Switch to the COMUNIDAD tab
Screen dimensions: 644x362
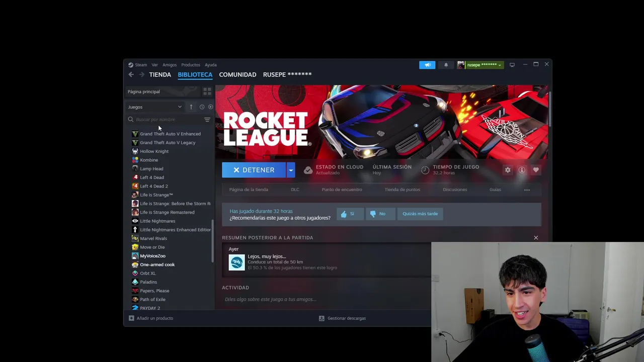coord(237,74)
